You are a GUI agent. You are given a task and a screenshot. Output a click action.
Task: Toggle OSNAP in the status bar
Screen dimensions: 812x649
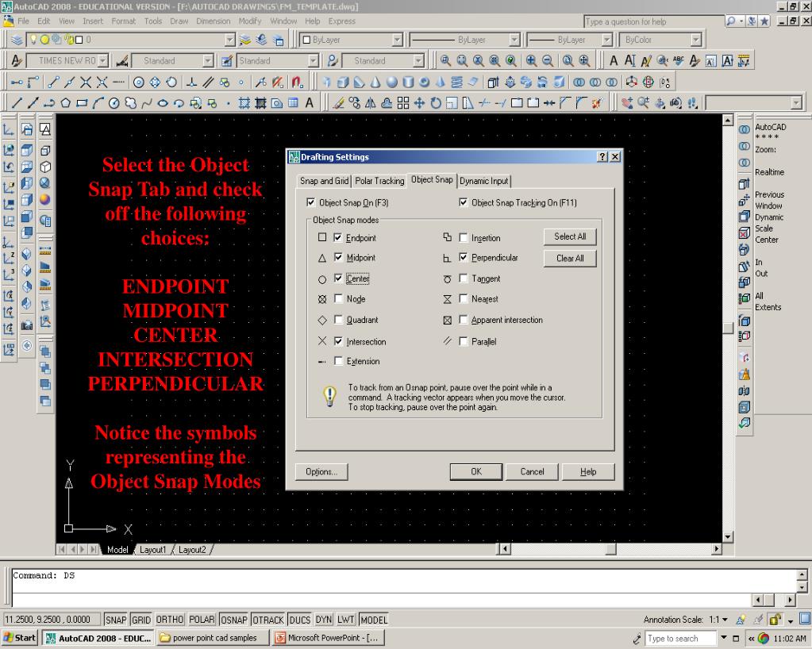point(234,620)
